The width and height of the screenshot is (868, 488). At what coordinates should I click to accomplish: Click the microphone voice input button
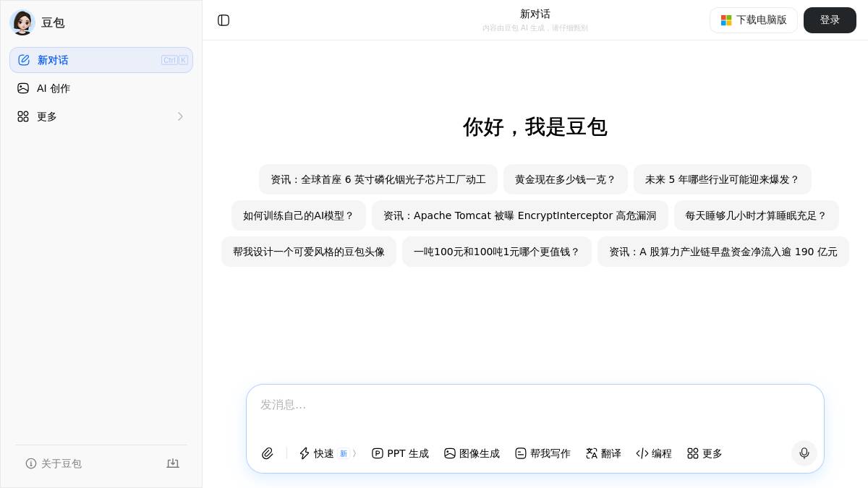804,453
